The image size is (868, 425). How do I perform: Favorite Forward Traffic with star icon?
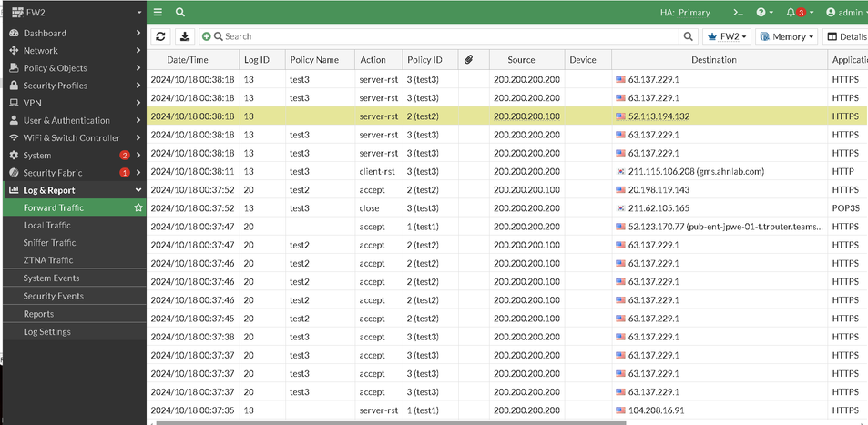[138, 208]
